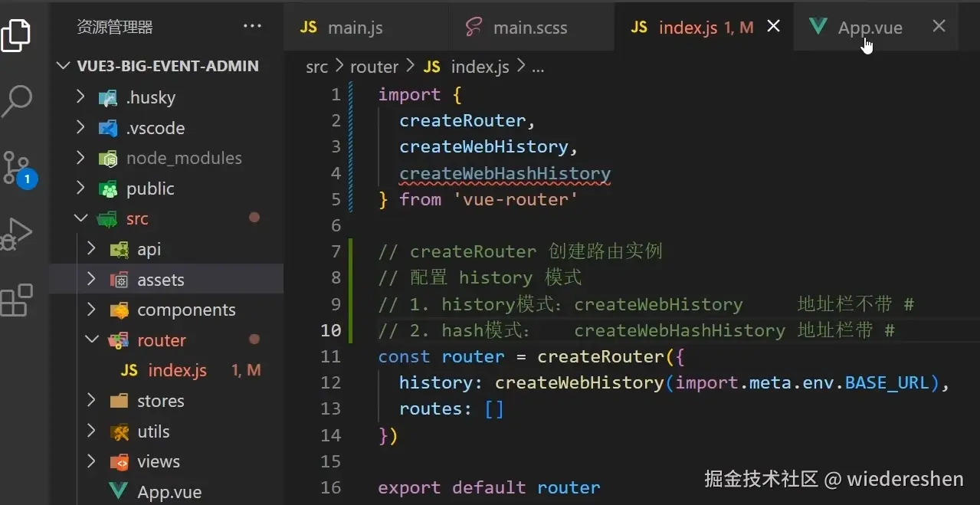Click the 资源管理器 panel title
The height and width of the screenshot is (505, 980).
[115, 27]
